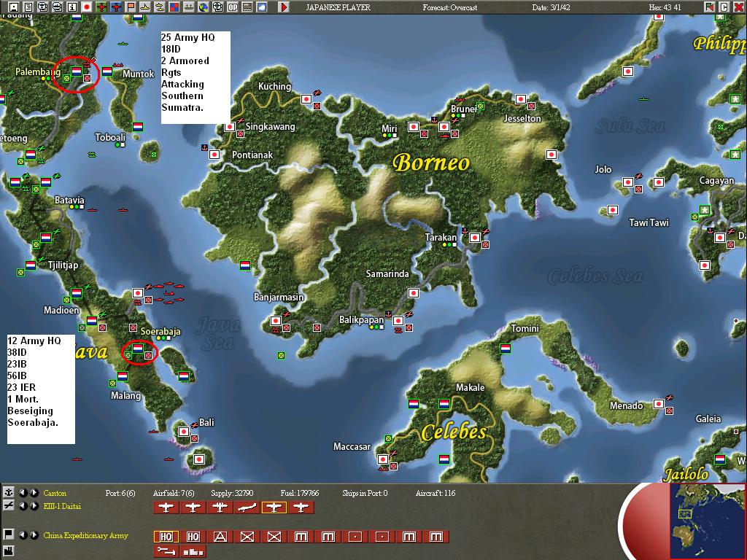The image size is (747, 560).
Task: Select the Japanese flag unit at Kuching
Action: [306, 99]
